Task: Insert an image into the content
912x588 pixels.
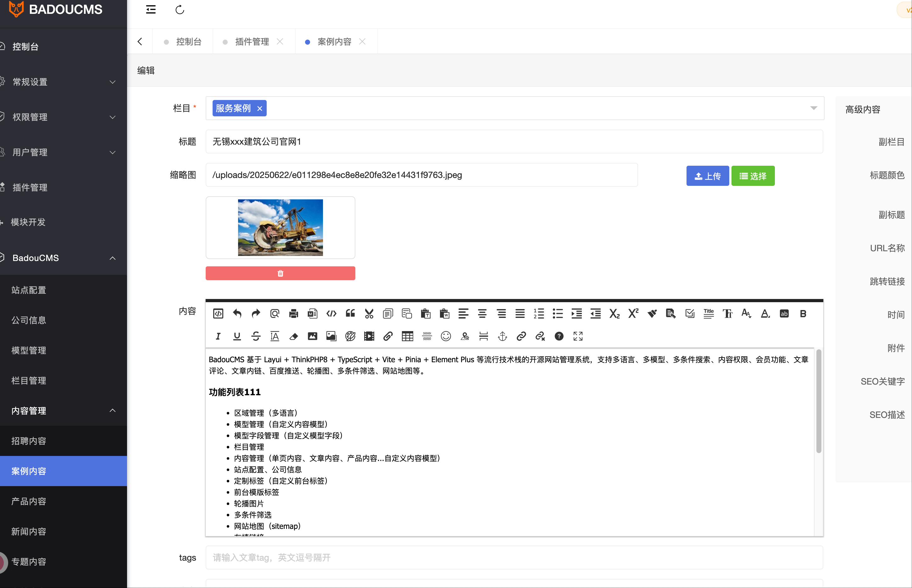Action: [312, 336]
